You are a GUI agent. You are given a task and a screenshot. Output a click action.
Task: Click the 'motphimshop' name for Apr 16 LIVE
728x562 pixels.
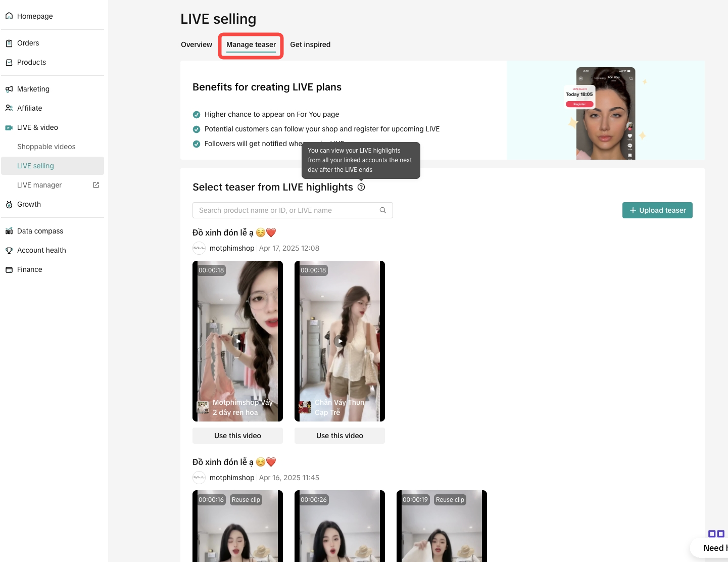[232, 478]
